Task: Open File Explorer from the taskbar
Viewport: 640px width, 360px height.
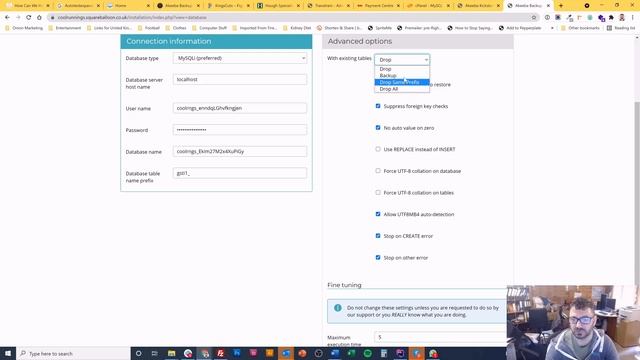Action: [x=171, y=353]
